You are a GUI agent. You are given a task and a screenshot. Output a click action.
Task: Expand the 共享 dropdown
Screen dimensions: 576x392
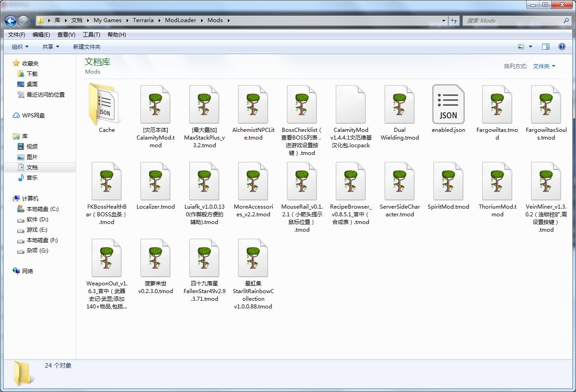tap(51, 47)
